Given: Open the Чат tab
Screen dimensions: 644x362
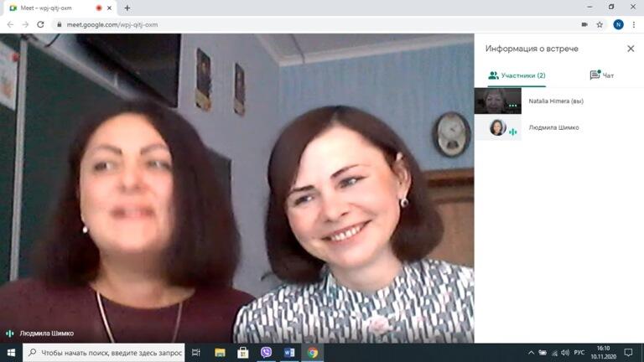Looking at the screenshot, I should pos(602,75).
